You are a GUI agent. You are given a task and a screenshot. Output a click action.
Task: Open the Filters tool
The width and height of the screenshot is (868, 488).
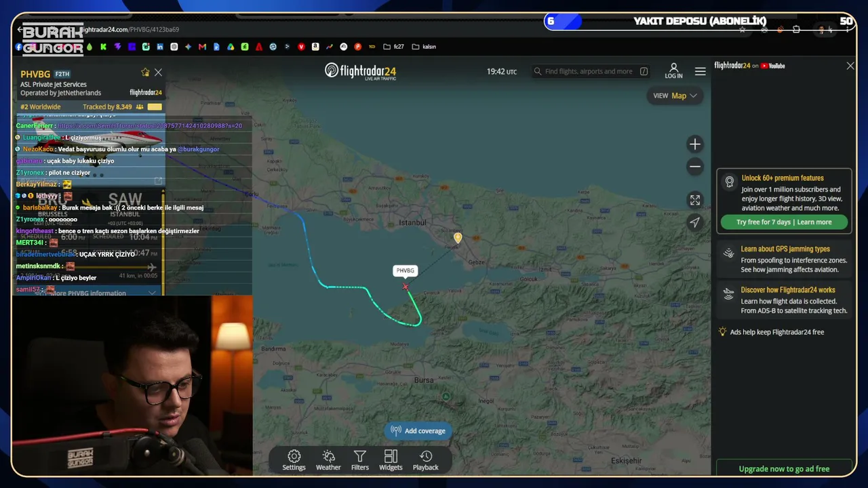pos(360,460)
